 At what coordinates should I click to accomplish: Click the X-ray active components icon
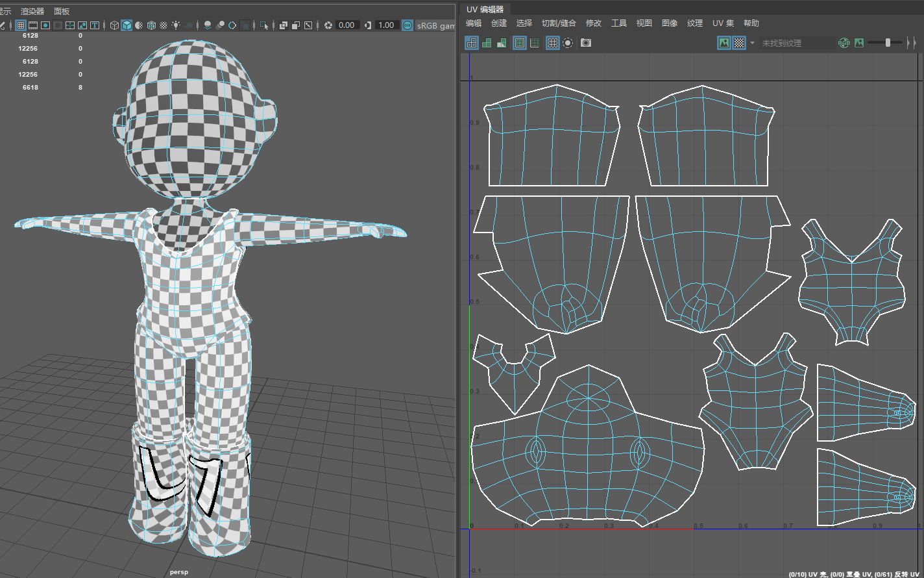296,25
